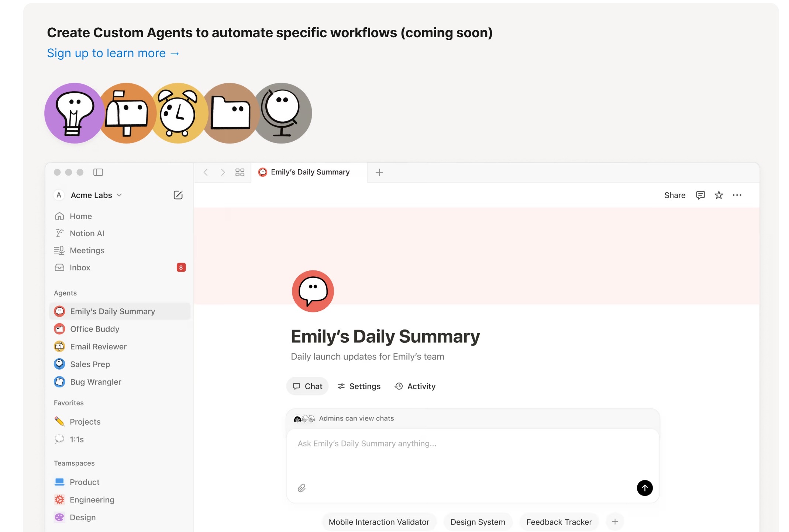Screen dimensions: 789x532
Task: Add another source with plus chip
Action: pos(615,522)
